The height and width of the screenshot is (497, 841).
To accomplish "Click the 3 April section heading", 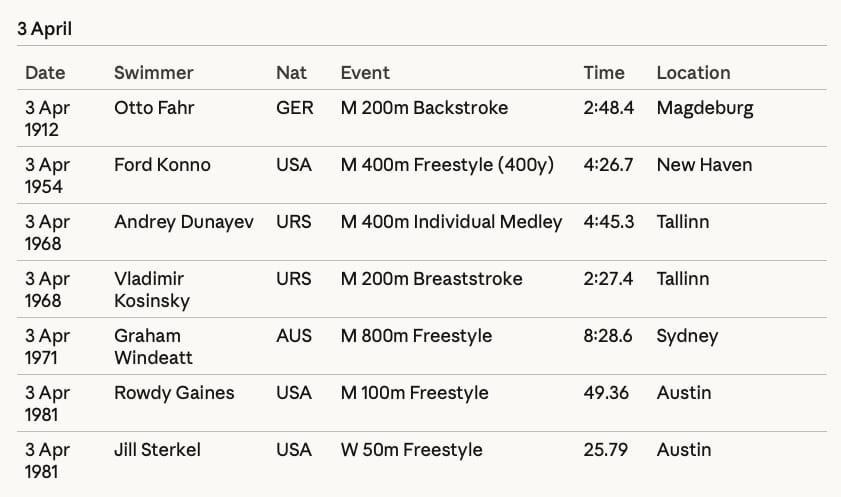I will tap(45, 28).
